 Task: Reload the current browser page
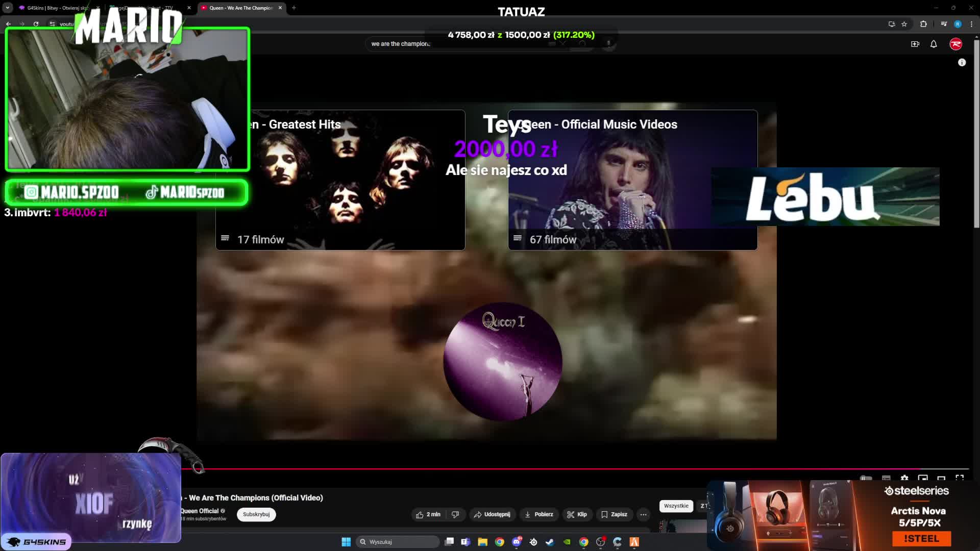tap(36, 24)
